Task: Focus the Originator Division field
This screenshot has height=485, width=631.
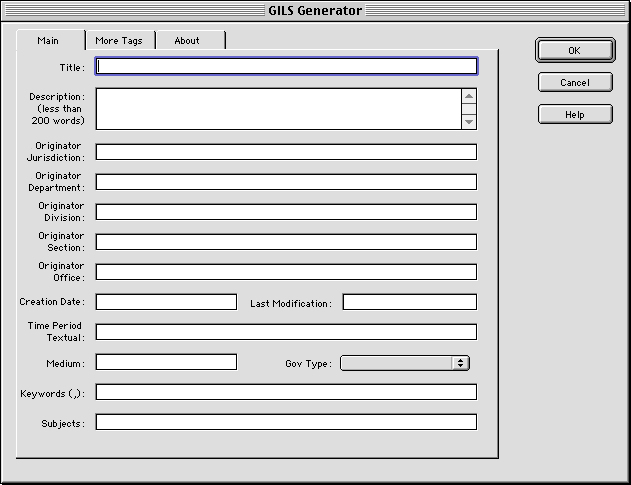Action: coord(286,212)
